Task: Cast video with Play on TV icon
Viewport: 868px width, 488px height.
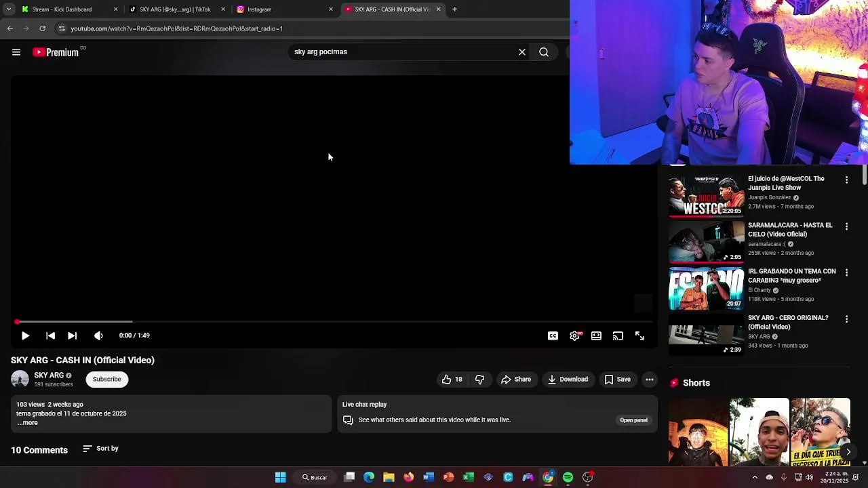Action: pyautogui.click(x=618, y=335)
